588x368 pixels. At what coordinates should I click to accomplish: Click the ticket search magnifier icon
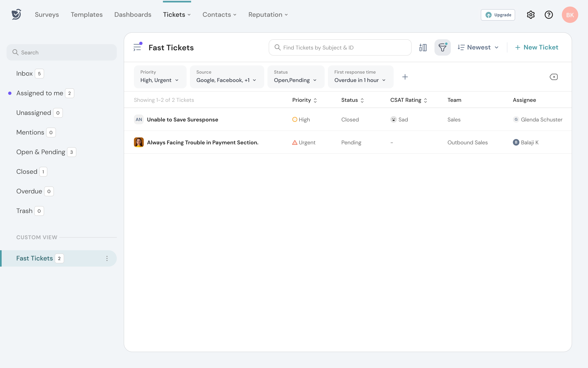277,47
